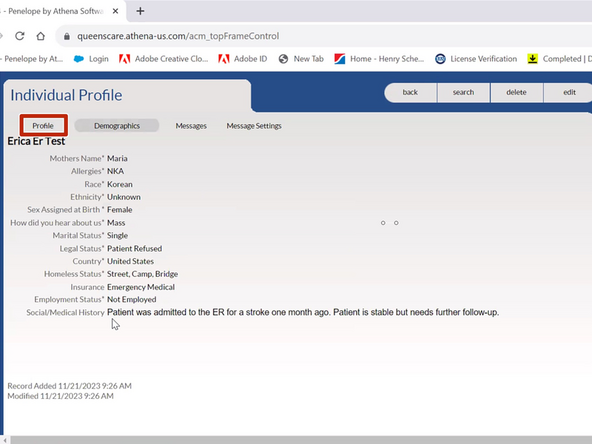
Task: Click the value Not Employed
Action: click(x=131, y=300)
